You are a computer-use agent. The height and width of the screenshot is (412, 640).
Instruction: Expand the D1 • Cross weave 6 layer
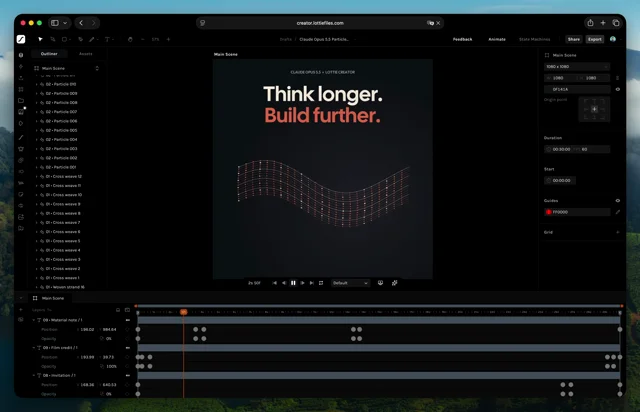37,232
